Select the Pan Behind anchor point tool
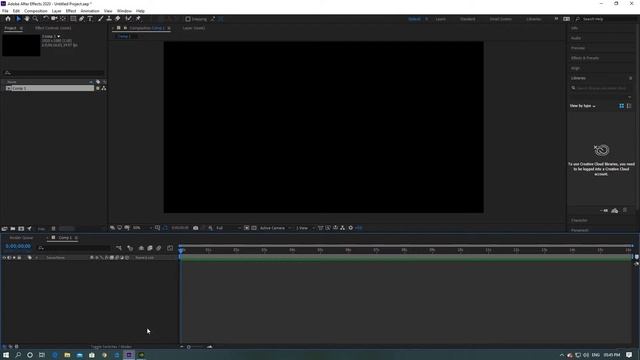Viewport: 640px width, 360px height. pyautogui.click(x=63, y=19)
